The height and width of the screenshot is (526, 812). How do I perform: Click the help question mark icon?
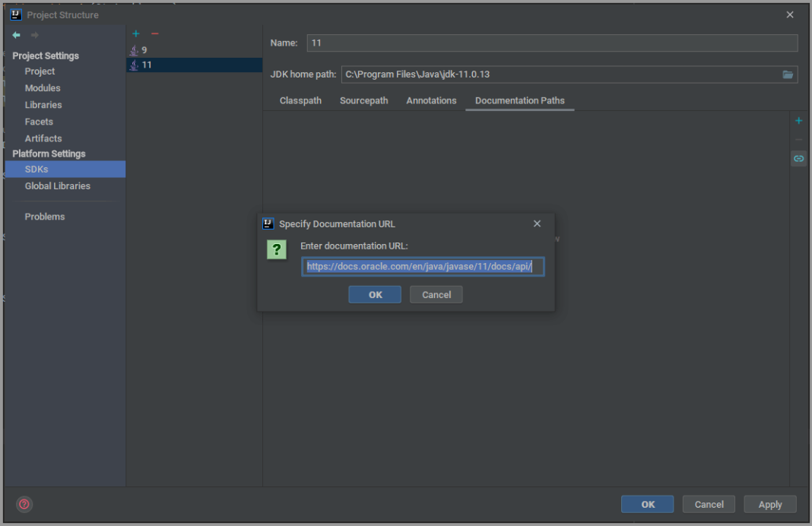[24, 504]
